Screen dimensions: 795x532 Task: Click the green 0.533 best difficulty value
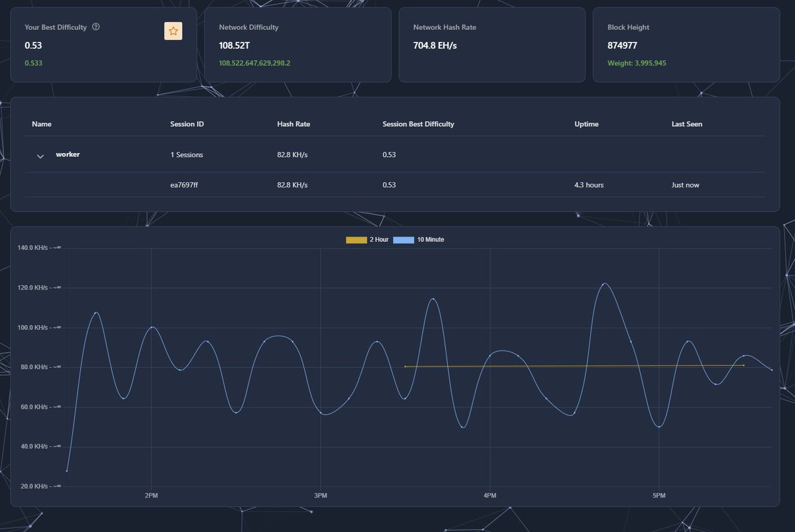[x=34, y=63]
